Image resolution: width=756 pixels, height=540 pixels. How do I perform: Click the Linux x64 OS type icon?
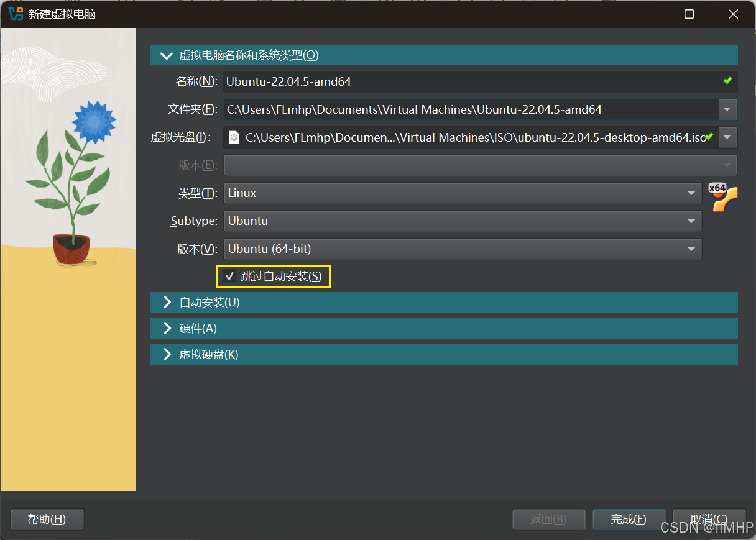click(x=722, y=198)
